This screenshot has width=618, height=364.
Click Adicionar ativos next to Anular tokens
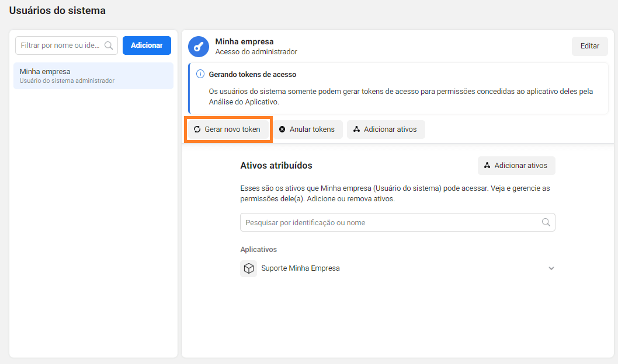[x=390, y=129]
